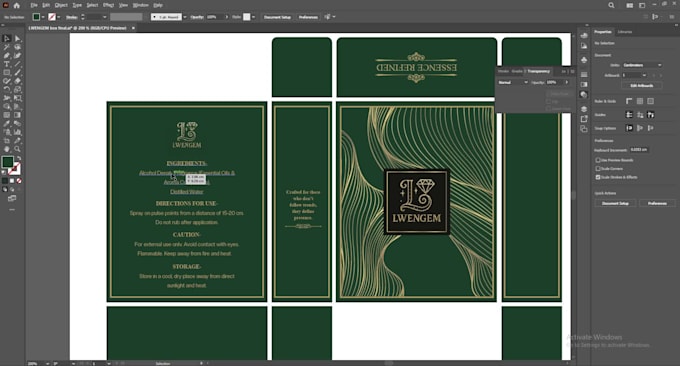Select the Hand tool
Viewport: 680px width, 366px height.
[7, 149]
